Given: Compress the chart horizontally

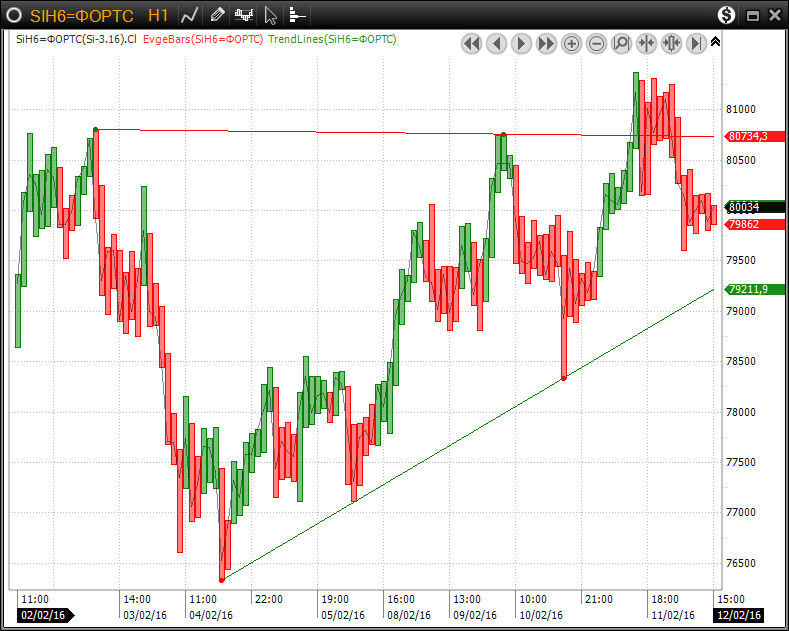Looking at the screenshot, I should [x=646, y=43].
